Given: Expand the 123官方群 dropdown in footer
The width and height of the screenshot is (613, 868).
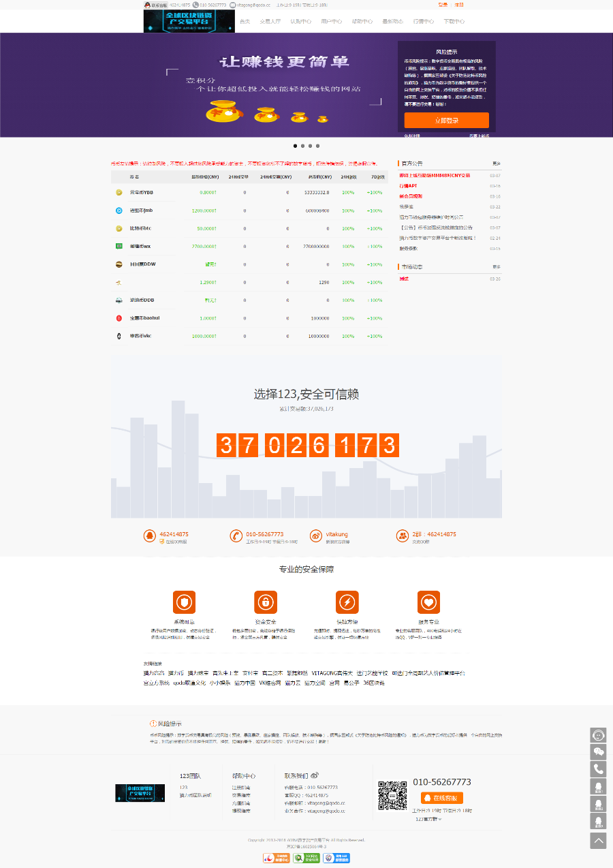Looking at the screenshot, I should [x=428, y=819].
